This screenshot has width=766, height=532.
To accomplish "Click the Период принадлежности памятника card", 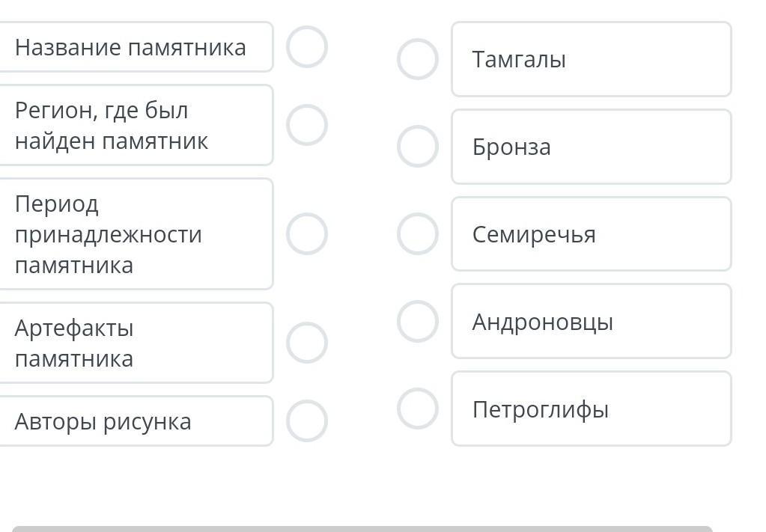I will point(135,233).
